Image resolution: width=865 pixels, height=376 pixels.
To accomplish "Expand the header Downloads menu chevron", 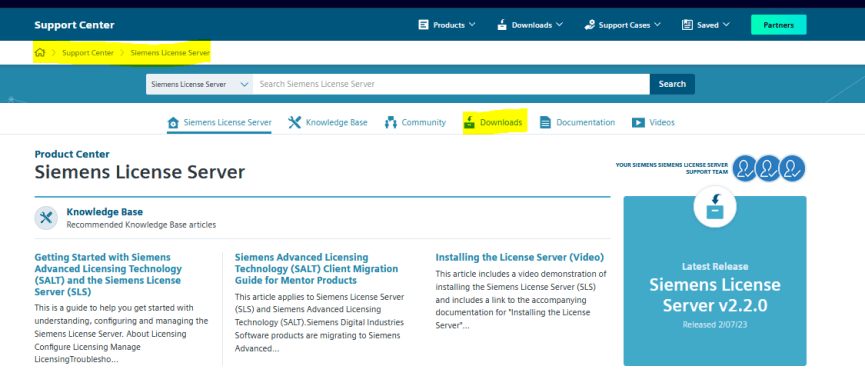I will (x=559, y=25).
